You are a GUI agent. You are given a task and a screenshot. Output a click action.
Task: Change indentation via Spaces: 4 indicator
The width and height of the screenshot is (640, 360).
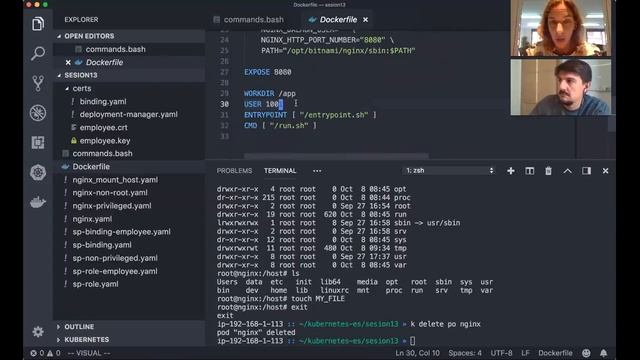point(465,353)
